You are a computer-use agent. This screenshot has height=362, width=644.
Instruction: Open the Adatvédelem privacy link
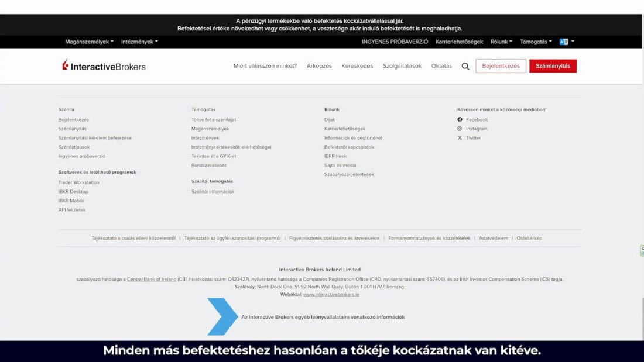[493, 238]
